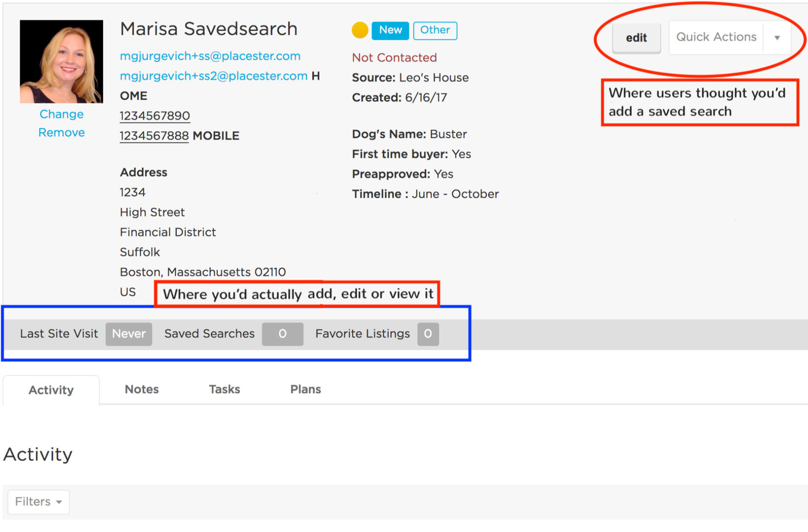Open the Quick Actions menu field

[x=716, y=37]
